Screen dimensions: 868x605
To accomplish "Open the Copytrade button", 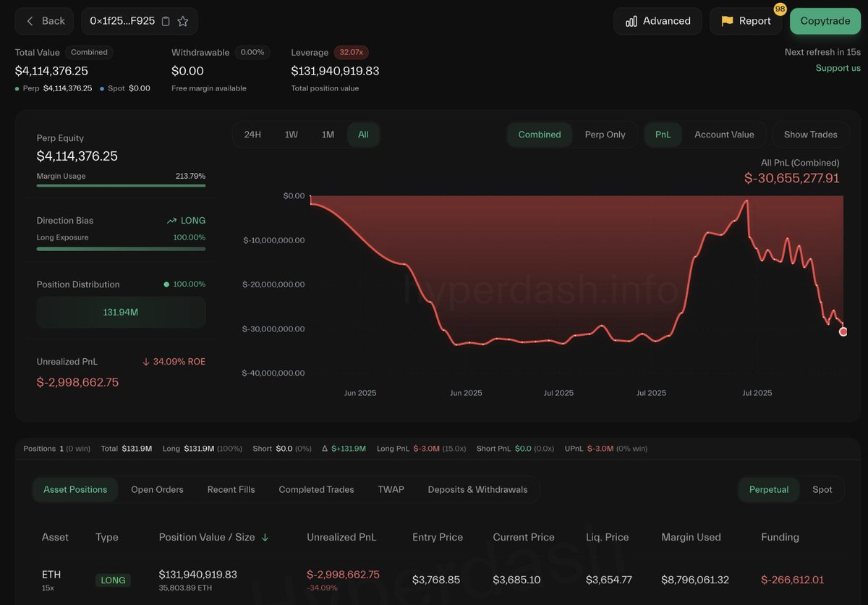I will tap(825, 21).
